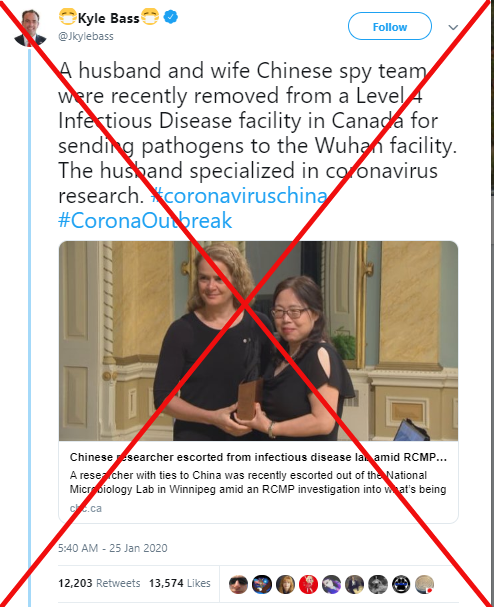The height and width of the screenshot is (607, 494).
Task: Open the #CoronaOutbreak hashtag
Action: pos(145,221)
